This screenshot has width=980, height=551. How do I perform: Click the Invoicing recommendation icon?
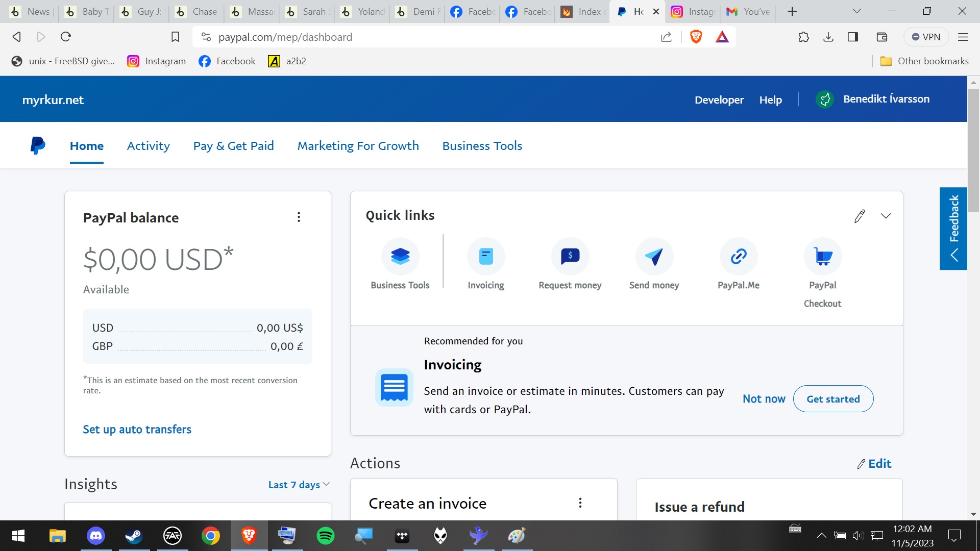(394, 388)
